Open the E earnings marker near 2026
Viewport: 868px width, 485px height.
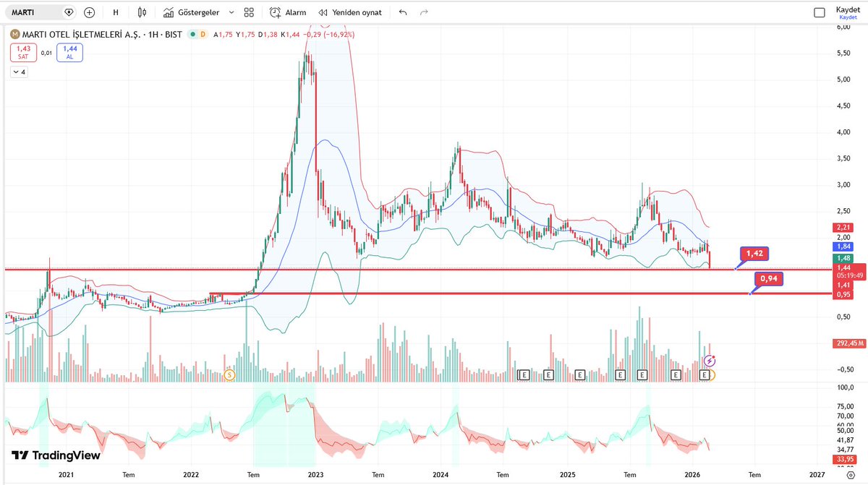[706, 374]
